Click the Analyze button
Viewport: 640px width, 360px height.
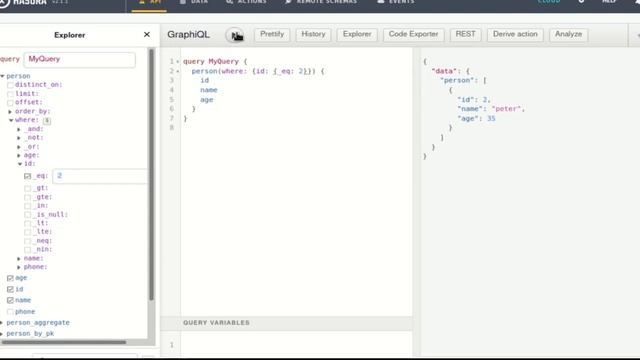click(x=569, y=34)
